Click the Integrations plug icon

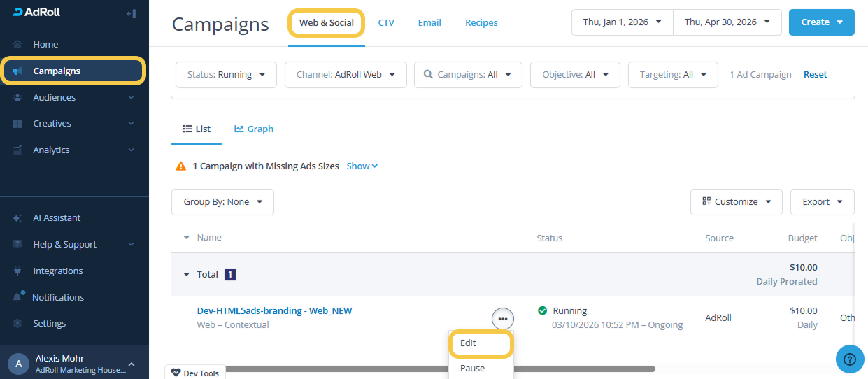click(18, 271)
